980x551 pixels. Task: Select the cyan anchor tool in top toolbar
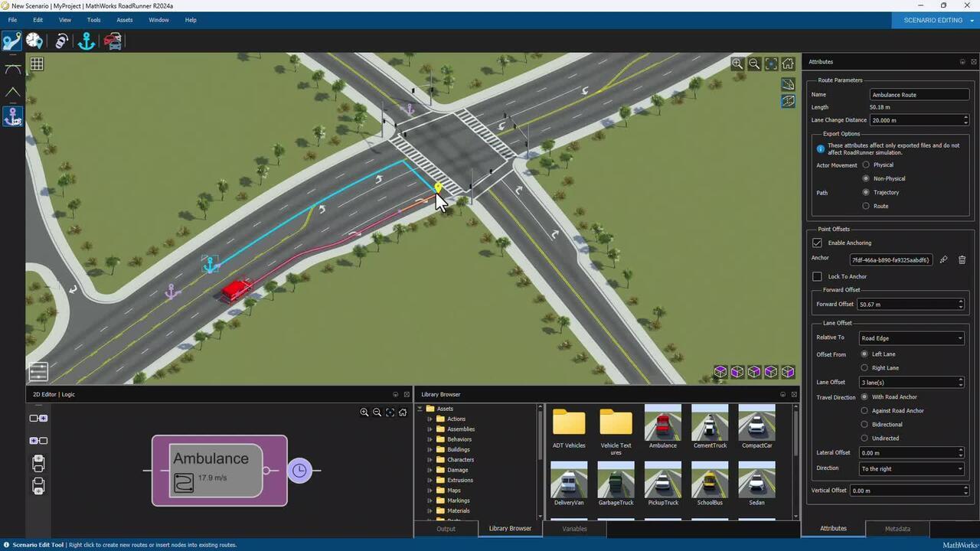click(87, 41)
